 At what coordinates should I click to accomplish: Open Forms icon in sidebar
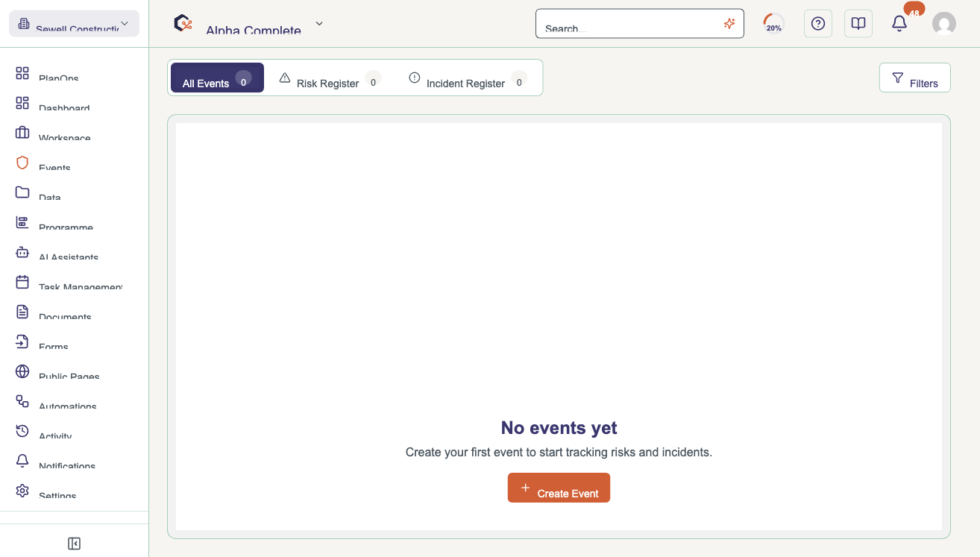coord(22,342)
